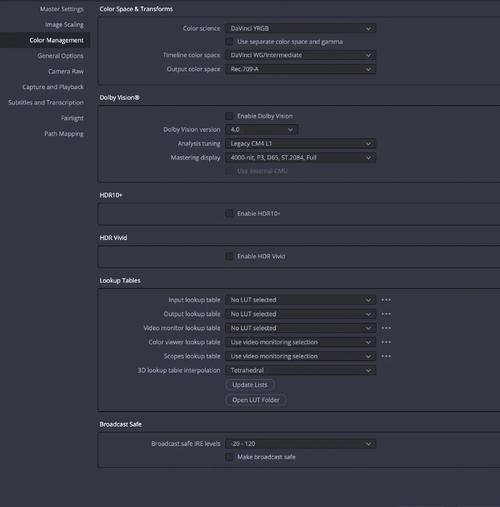Enable HDR10+ checkbox

[229, 213]
